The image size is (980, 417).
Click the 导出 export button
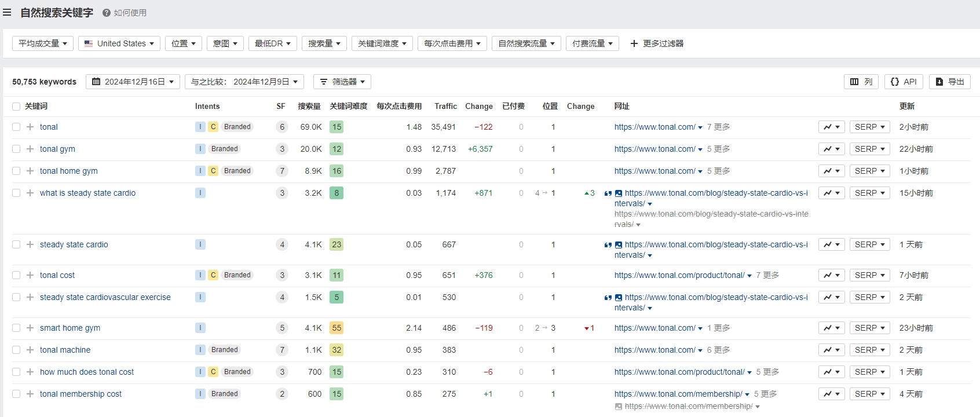tap(950, 82)
